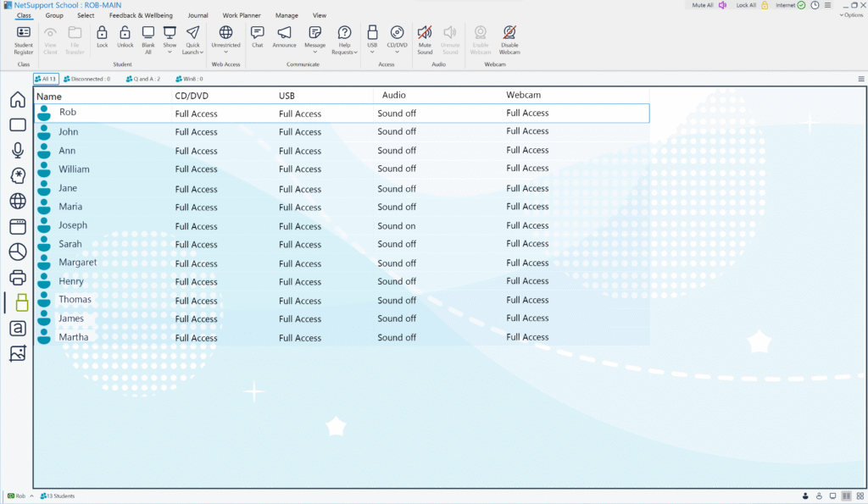Sort by CD/DVD column header
The image size is (868, 504).
click(192, 96)
